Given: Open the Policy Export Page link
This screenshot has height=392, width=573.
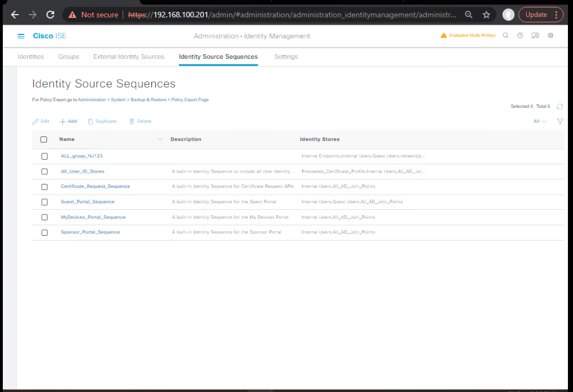Looking at the screenshot, I should click(x=190, y=100).
